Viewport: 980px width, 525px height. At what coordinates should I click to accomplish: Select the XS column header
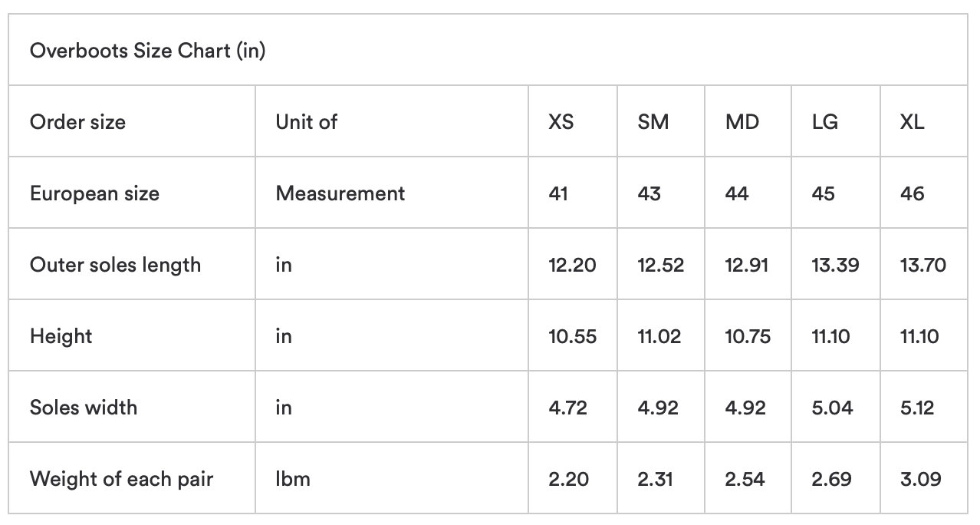[561, 122]
